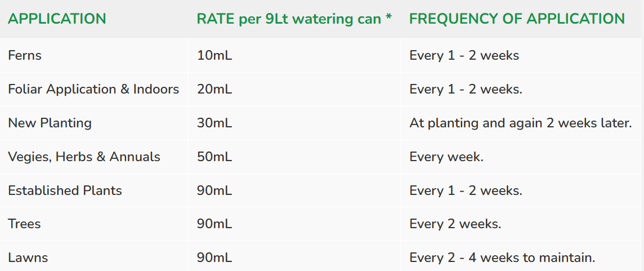Click the 'Every week.' frequency cell

[446, 157]
